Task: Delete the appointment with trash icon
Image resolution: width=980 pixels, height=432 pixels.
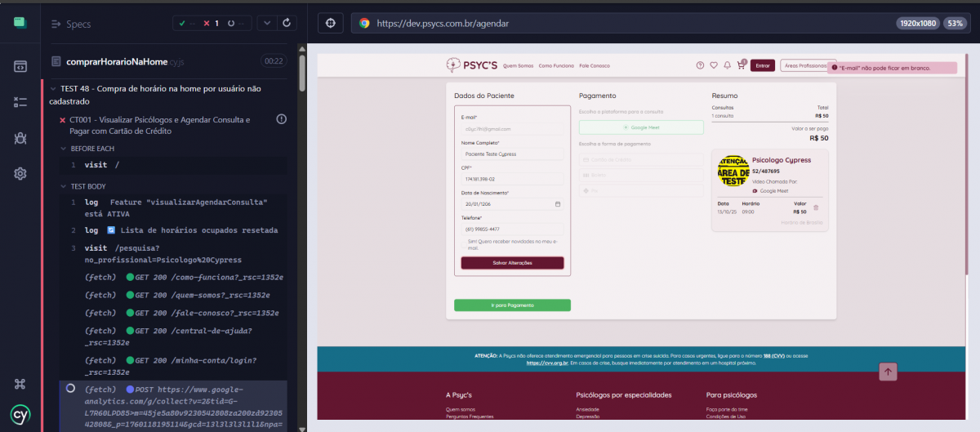Action: 815,207
